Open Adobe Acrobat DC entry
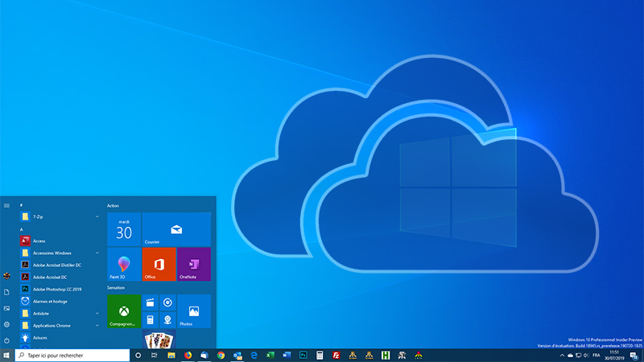 60,277
